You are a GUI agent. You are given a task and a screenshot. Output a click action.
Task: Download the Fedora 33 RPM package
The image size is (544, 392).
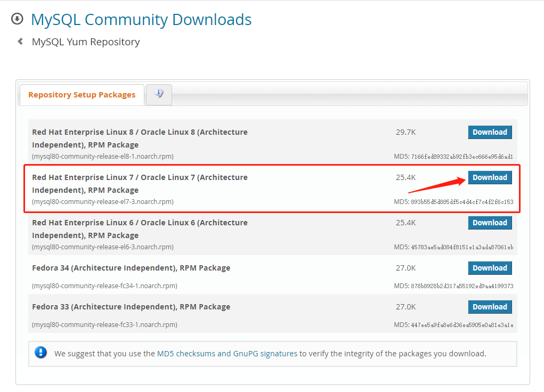point(490,307)
